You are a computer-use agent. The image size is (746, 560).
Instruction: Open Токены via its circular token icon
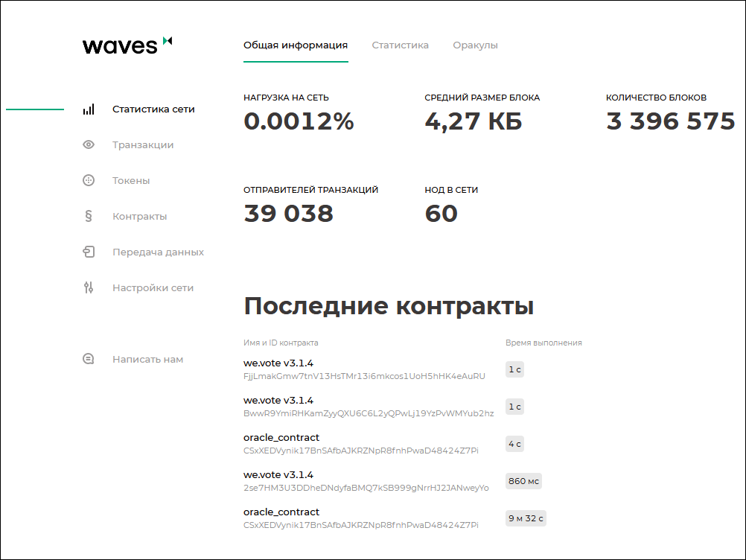[89, 180]
